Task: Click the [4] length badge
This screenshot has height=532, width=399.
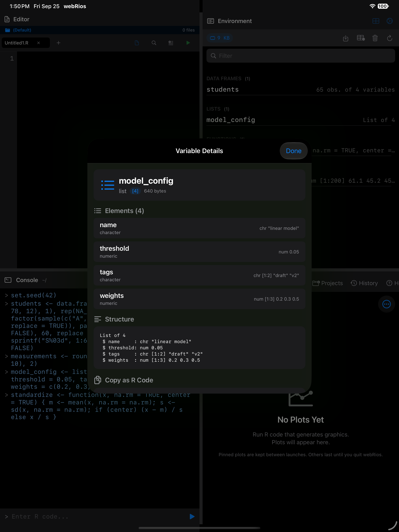Action: (135, 191)
